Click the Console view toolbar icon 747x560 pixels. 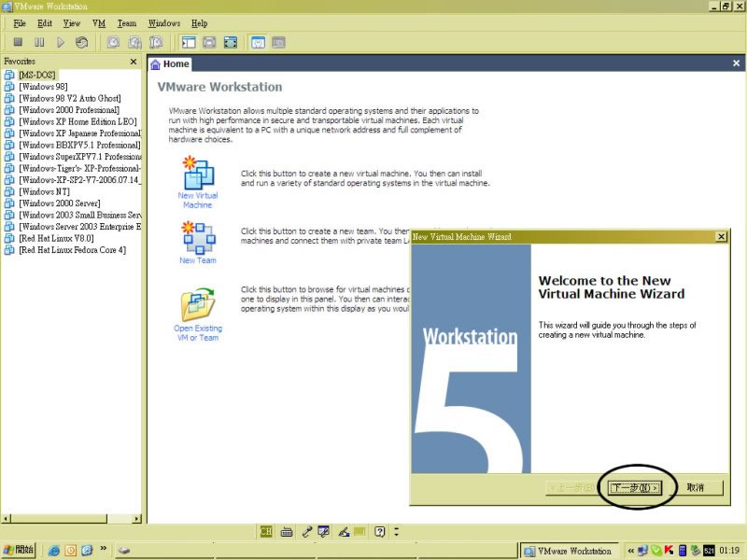278,42
